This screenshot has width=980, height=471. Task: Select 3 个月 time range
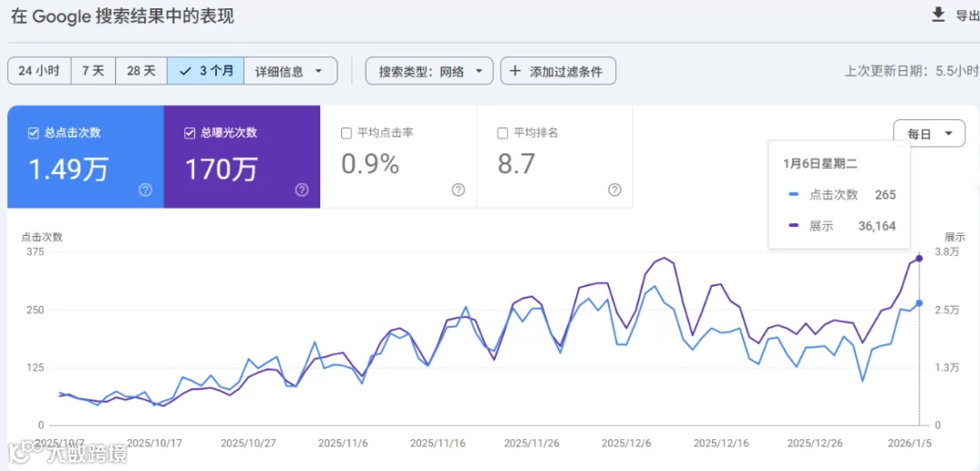(206, 71)
